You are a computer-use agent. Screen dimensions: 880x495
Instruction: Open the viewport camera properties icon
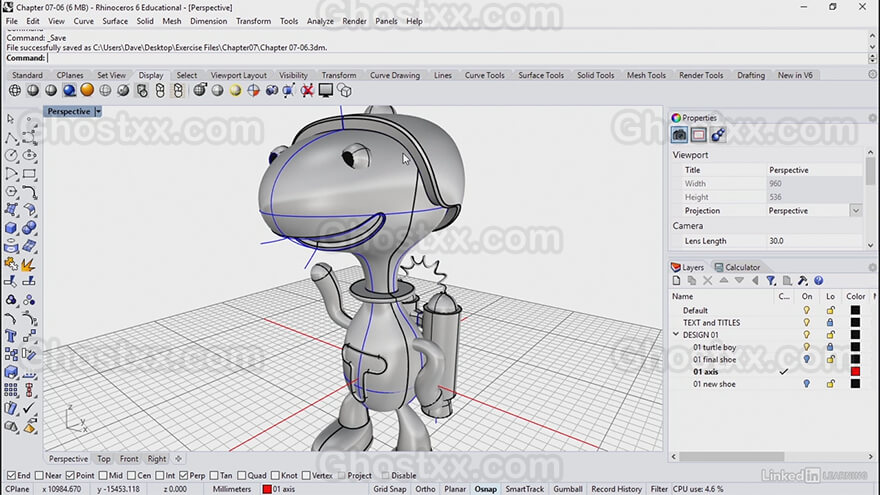pyautogui.click(x=679, y=135)
